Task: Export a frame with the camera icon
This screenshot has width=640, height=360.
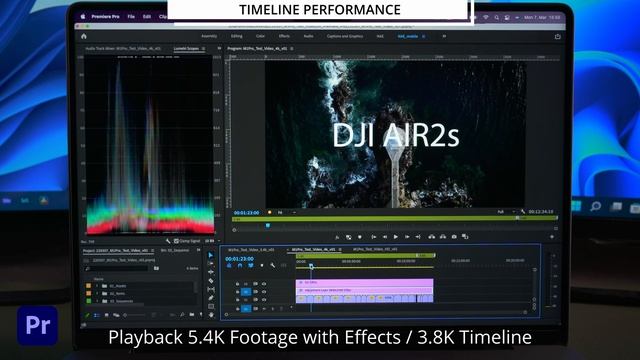Action: pos(454,237)
